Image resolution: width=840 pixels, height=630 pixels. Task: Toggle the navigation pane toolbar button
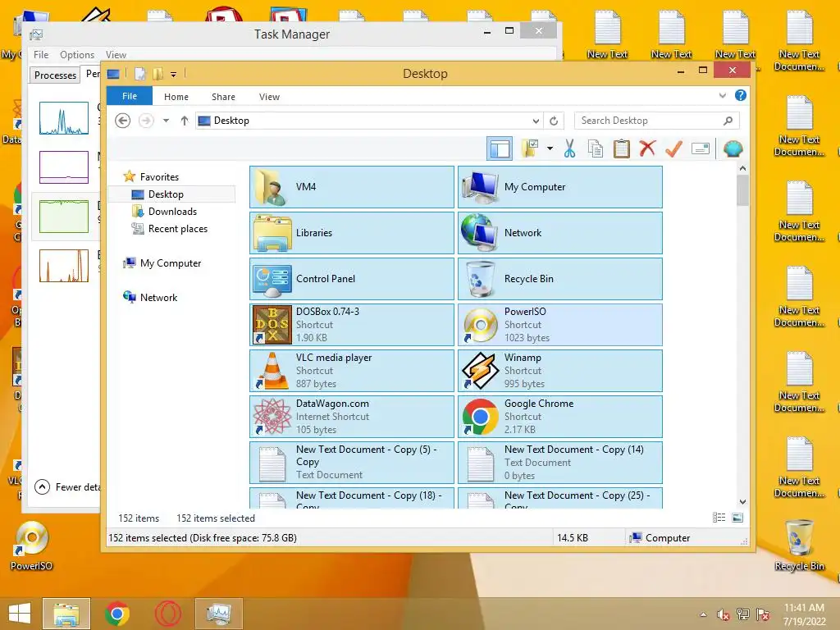coord(500,148)
